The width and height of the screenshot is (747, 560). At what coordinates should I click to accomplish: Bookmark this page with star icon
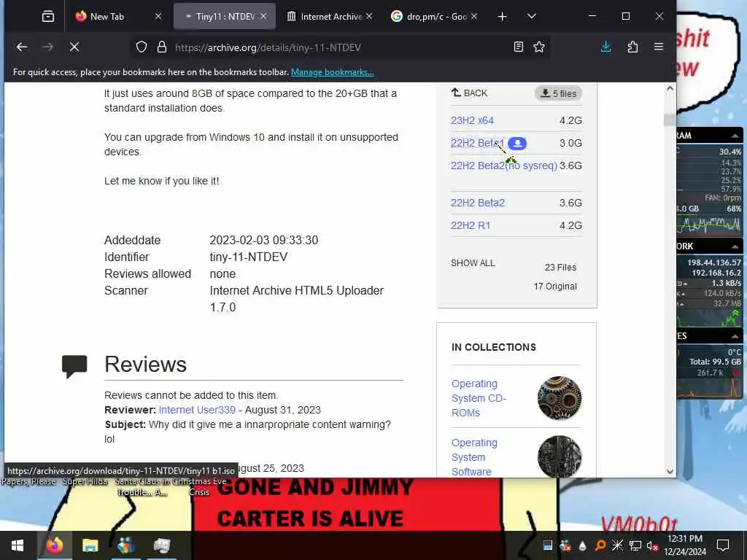(x=539, y=47)
